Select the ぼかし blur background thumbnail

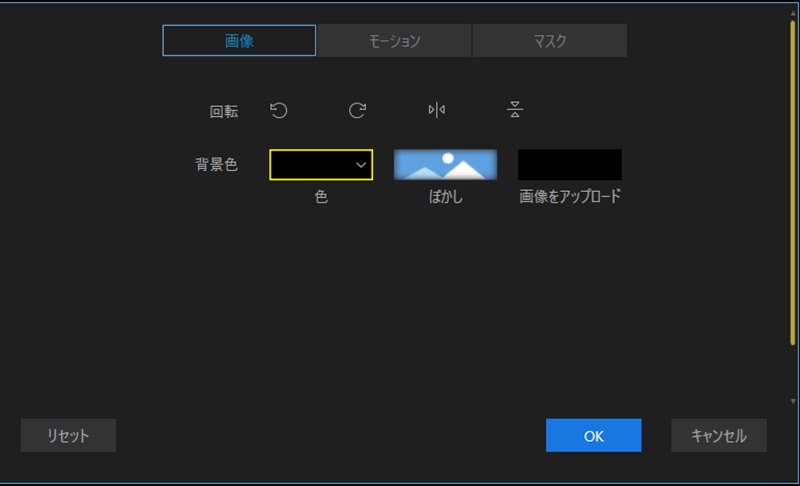tap(445, 165)
